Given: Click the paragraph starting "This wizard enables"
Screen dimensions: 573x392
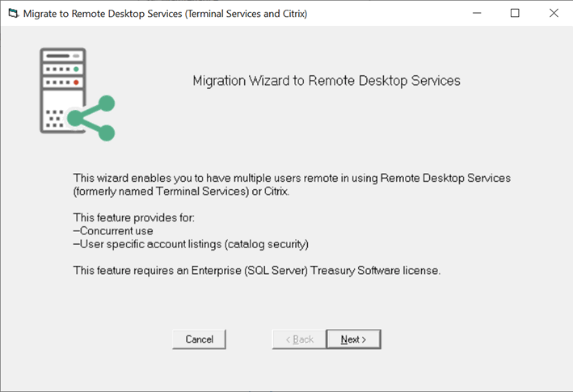Looking at the screenshot, I should [x=292, y=177].
